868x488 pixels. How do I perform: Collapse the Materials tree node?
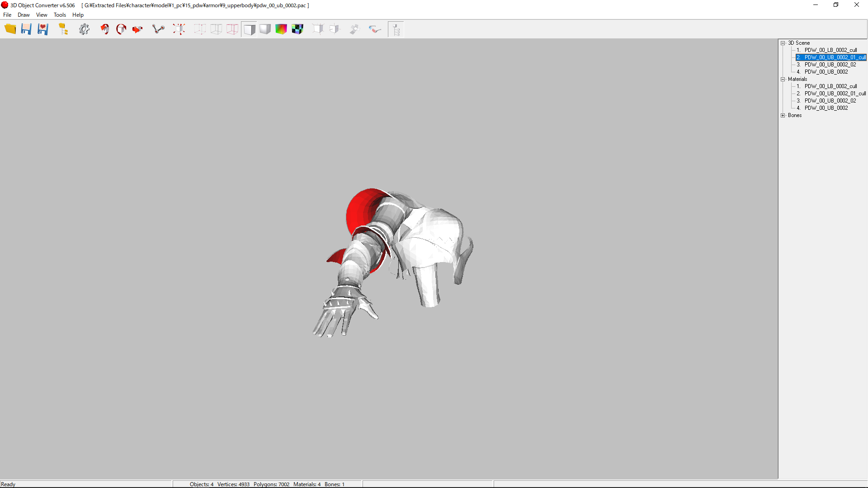783,79
